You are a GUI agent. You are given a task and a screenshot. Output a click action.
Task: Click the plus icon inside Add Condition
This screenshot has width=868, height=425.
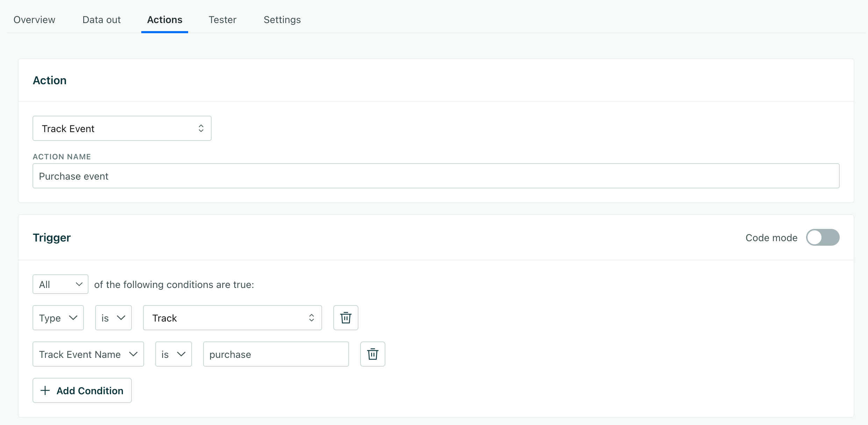[44, 390]
